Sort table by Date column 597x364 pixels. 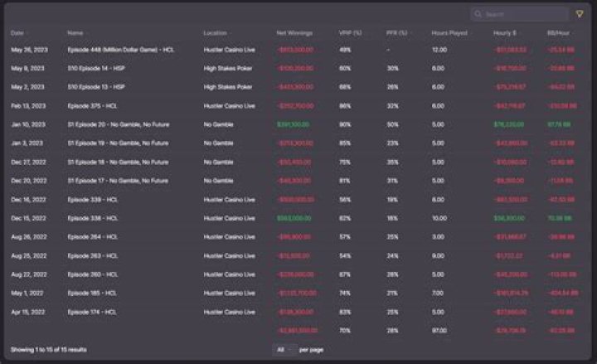point(17,33)
